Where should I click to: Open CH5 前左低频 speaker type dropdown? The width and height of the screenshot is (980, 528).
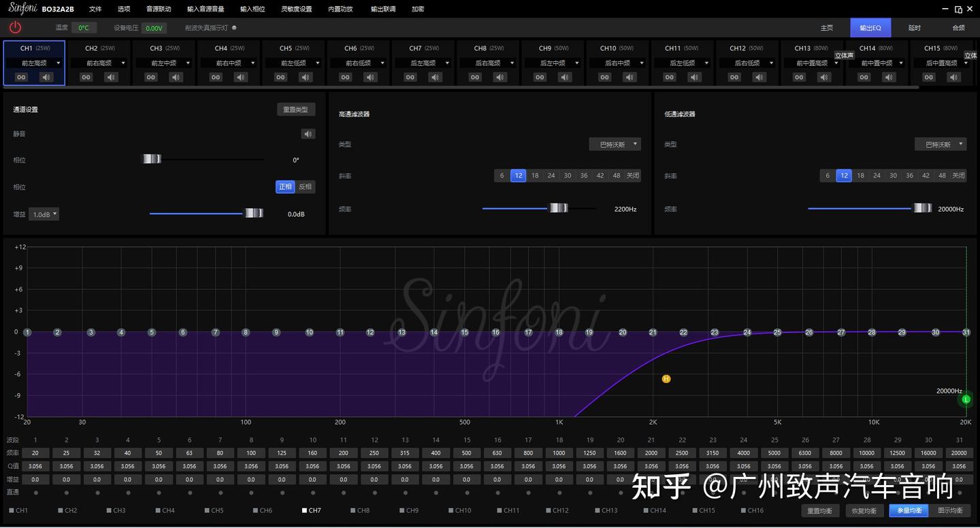pos(293,63)
